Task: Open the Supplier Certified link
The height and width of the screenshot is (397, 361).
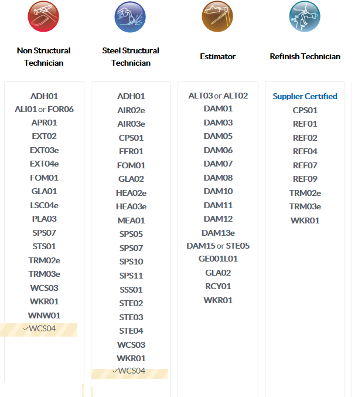Action: click(305, 96)
